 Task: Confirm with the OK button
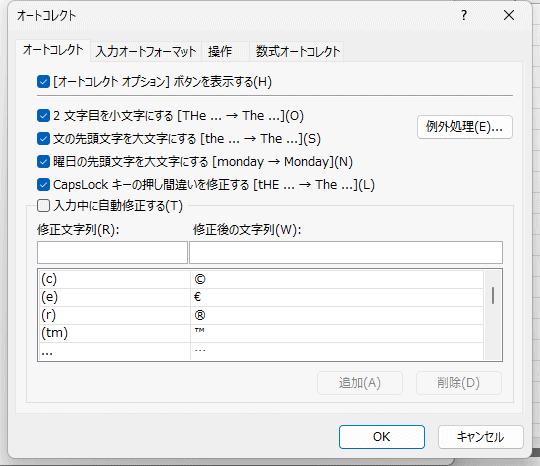point(382,437)
